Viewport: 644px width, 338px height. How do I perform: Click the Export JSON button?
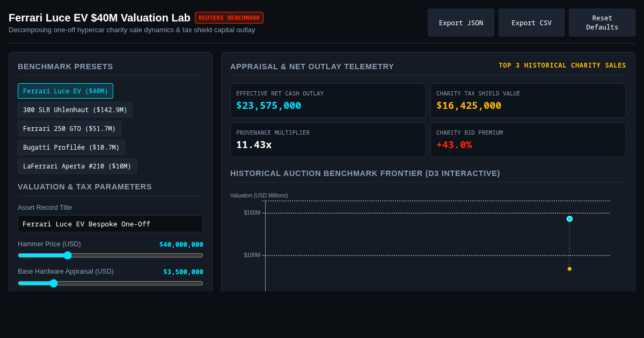(x=461, y=23)
